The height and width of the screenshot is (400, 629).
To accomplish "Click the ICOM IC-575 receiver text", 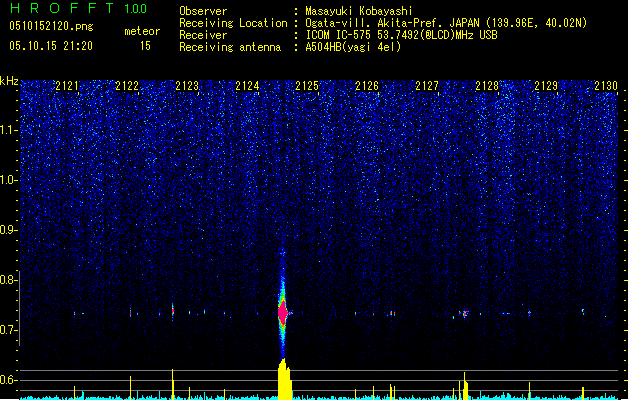I will 401,35.
